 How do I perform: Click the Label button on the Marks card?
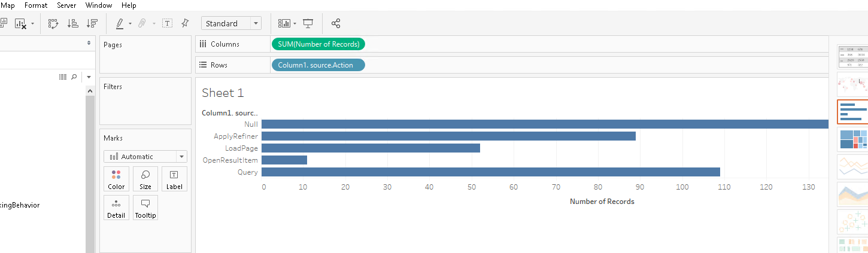pyautogui.click(x=174, y=179)
